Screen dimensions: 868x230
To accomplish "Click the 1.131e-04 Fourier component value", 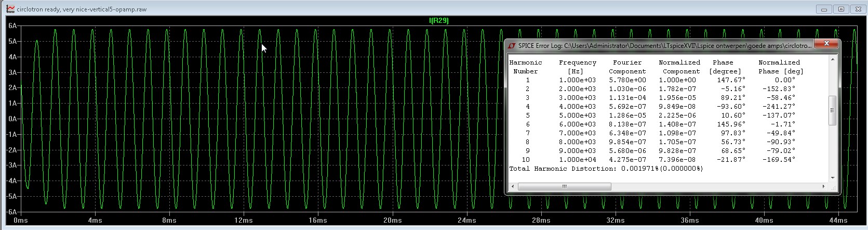I will [x=627, y=98].
